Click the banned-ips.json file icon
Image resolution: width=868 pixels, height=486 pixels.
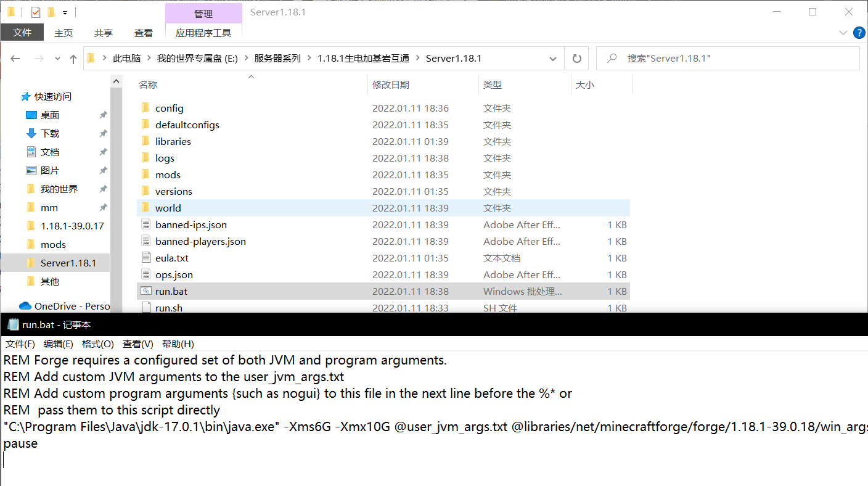[x=145, y=224]
